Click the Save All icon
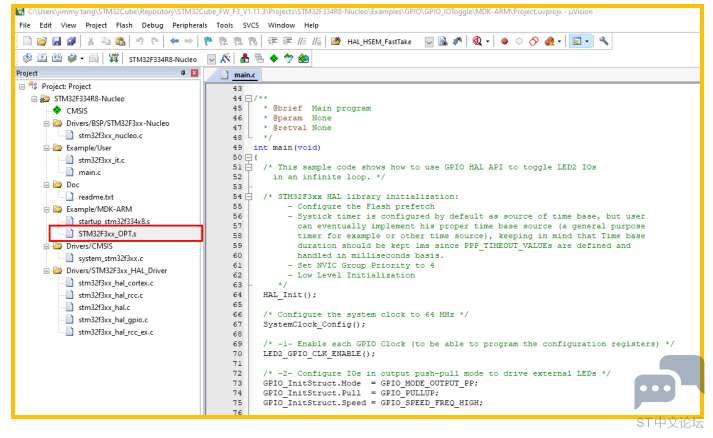 pos(71,41)
